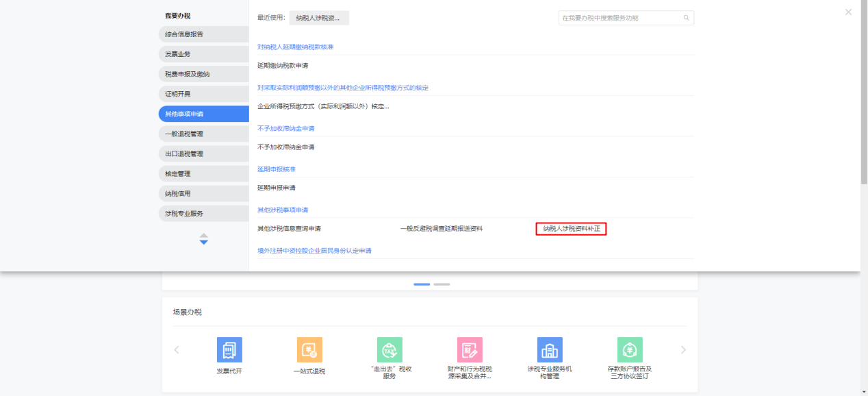Screen dimensions: 868x396
Task: Click recently used 纳税人涉税资... button
Action: click(318, 18)
